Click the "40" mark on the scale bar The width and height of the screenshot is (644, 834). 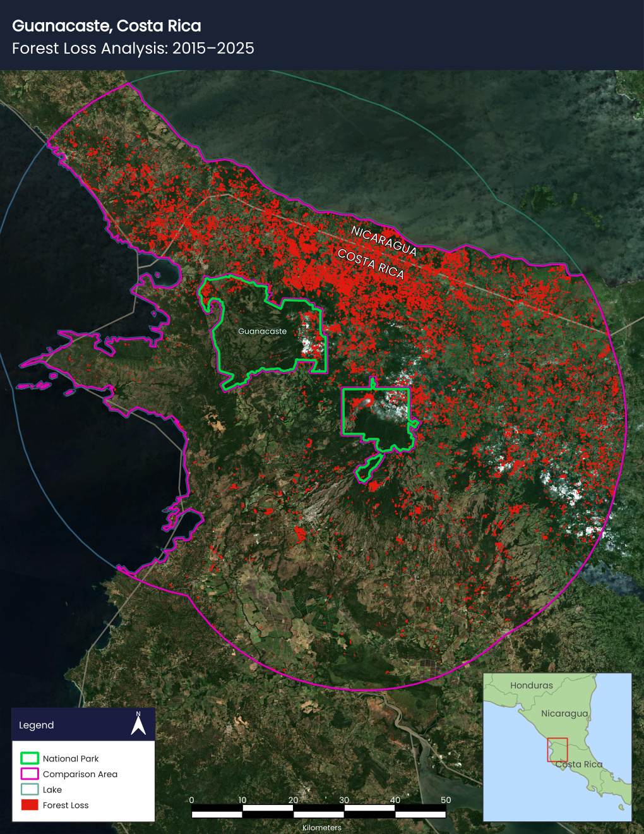[395, 800]
